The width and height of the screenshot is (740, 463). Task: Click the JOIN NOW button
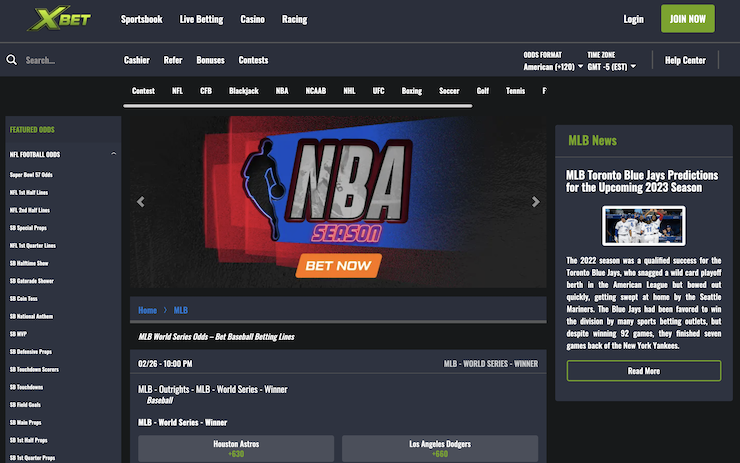[x=688, y=19]
